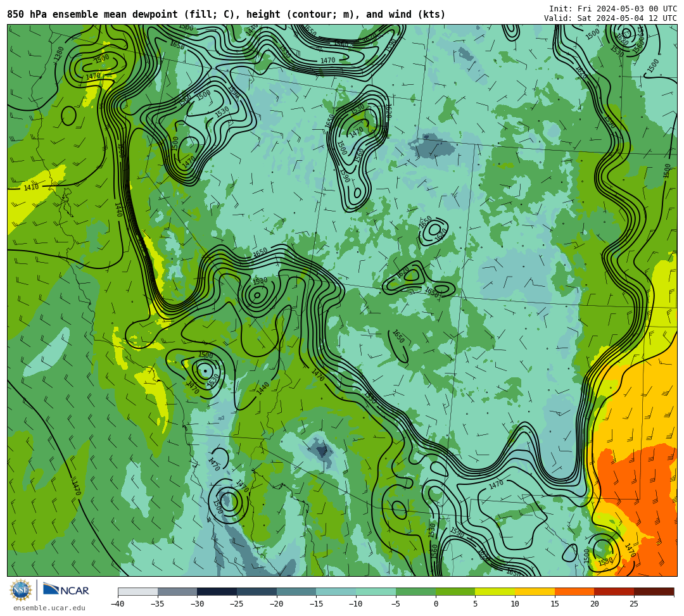
Task: Pick the amber 10 to 15 colorbar swatch
Action: [x=535, y=591]
